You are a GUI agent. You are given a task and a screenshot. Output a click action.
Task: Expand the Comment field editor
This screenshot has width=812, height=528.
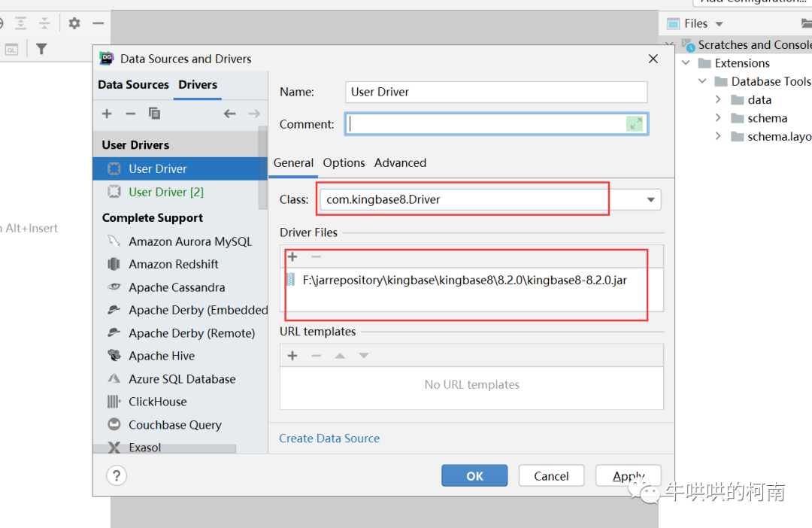click(635, 124)
